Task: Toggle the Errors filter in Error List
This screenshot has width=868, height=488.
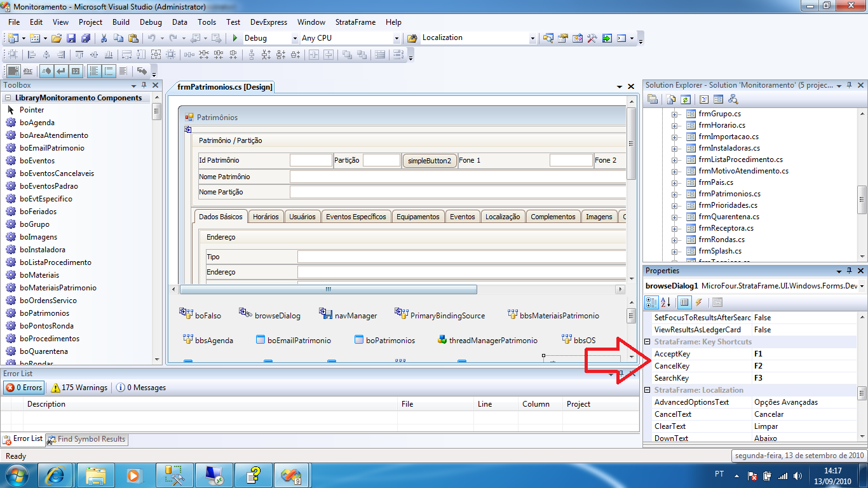Action: (x=24, y=388)
